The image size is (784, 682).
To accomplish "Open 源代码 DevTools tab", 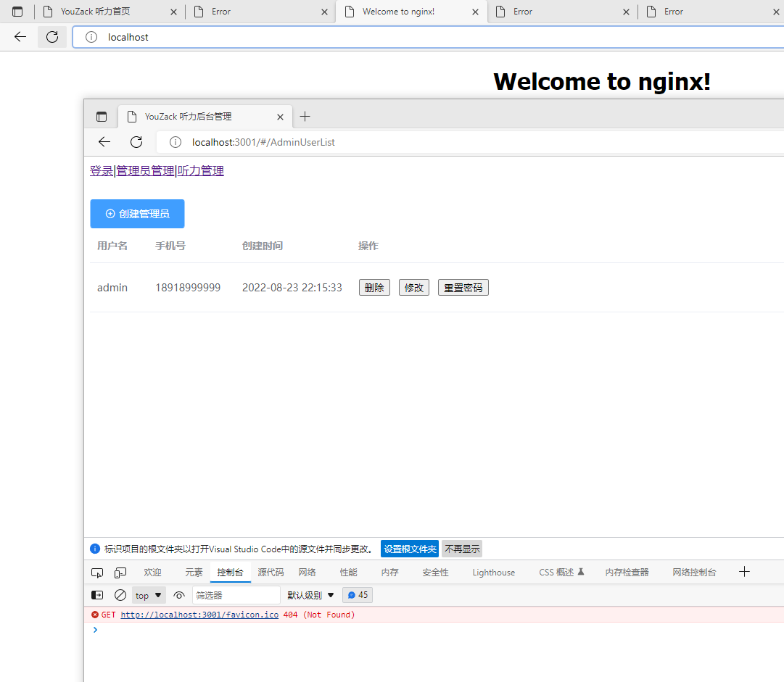I will point(271,573).
